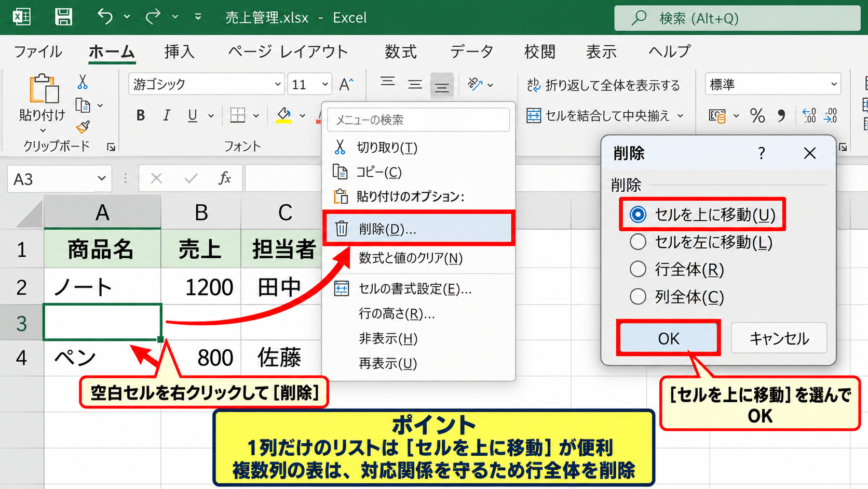The height and width of the screenshot is (489, 868).
Task: Click the 検索 (Alt+Q) search box
Action: click(x=737, y=18)
